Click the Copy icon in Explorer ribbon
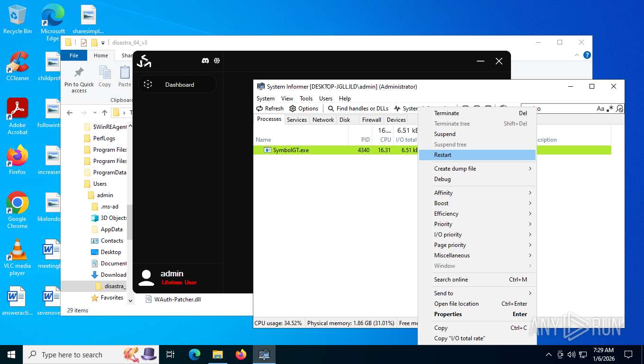Image resolution: width=644 pixels, height=364 pixels. [x=105, y=73]
